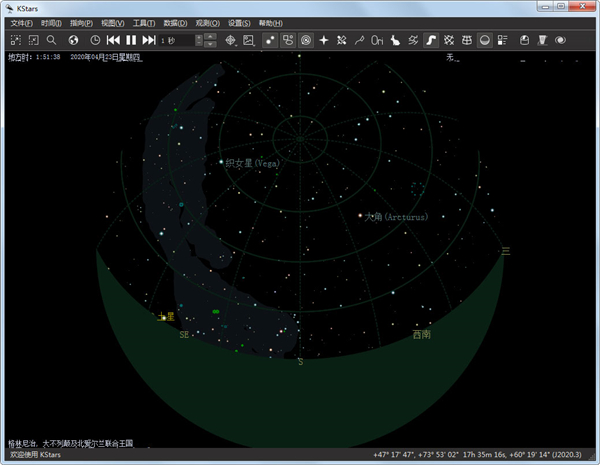This screenshot has height=465, width=600.
Task: Click the advance time forward button
Action: tap(148, 40)
